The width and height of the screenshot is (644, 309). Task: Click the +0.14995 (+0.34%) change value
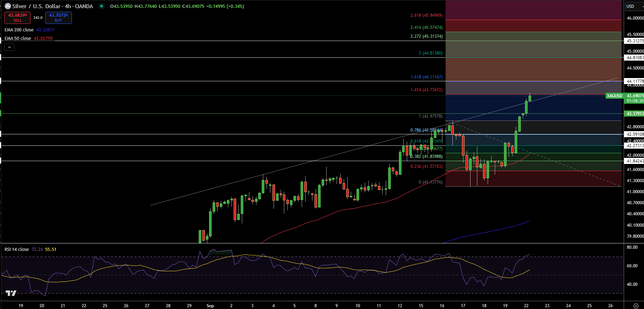[225, 6]
